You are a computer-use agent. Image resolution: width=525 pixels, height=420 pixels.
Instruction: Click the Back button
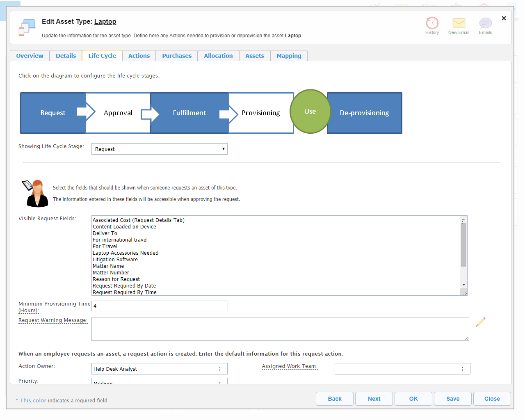pos(335,399)
